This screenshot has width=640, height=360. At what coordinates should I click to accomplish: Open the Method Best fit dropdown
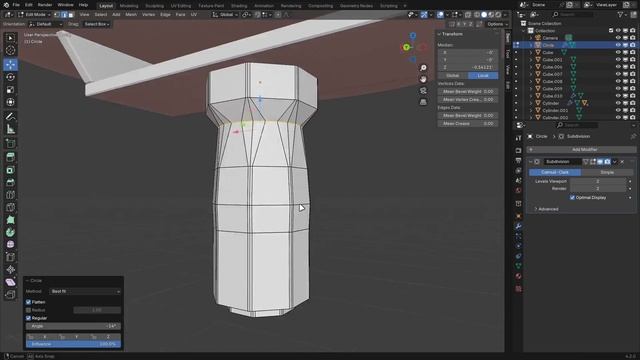pyautogui.click(x=85, y=291)
